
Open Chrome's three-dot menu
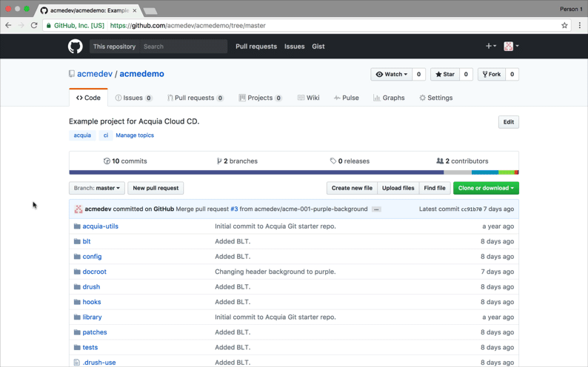click(x=579, y=25)
